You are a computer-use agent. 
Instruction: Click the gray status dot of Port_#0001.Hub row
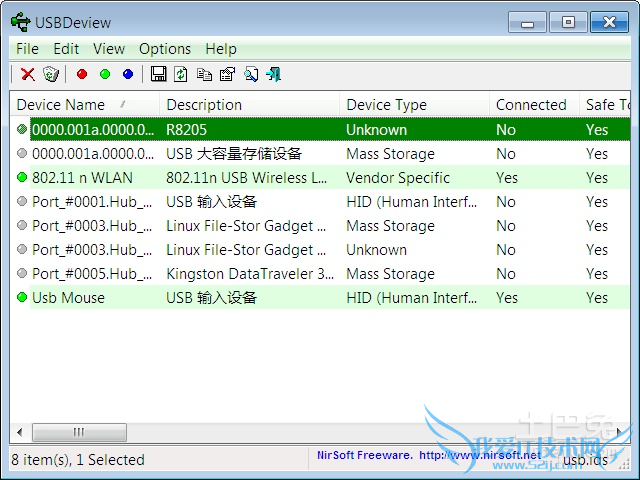(x=22, y=201)
